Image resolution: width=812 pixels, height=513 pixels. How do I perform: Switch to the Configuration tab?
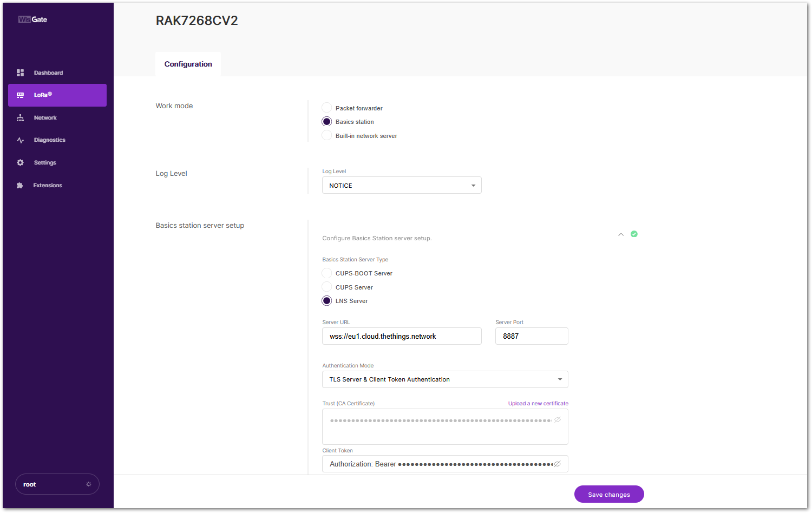(x=188, y=64)
